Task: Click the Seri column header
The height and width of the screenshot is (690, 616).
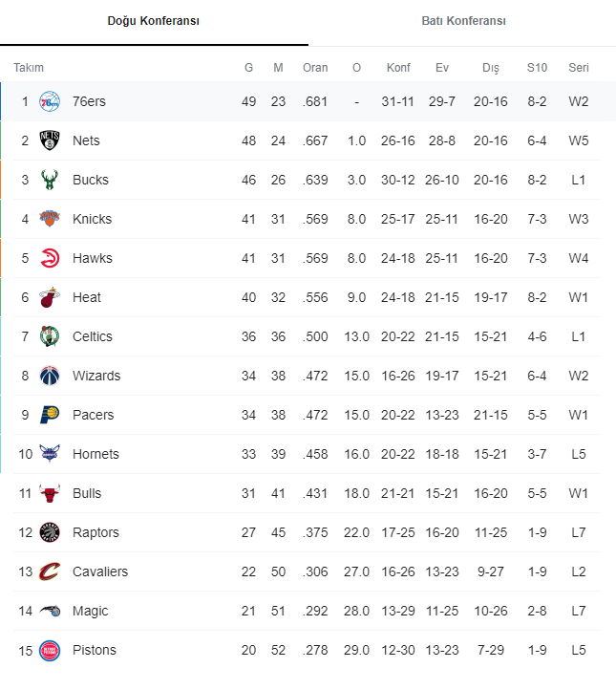Action: (579, 68)
